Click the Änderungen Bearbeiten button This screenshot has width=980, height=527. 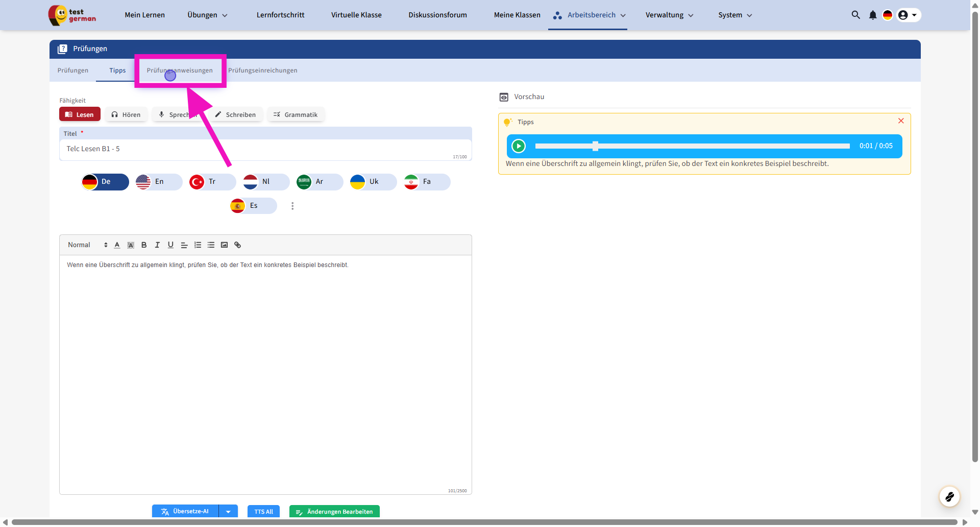coord(334,512)
